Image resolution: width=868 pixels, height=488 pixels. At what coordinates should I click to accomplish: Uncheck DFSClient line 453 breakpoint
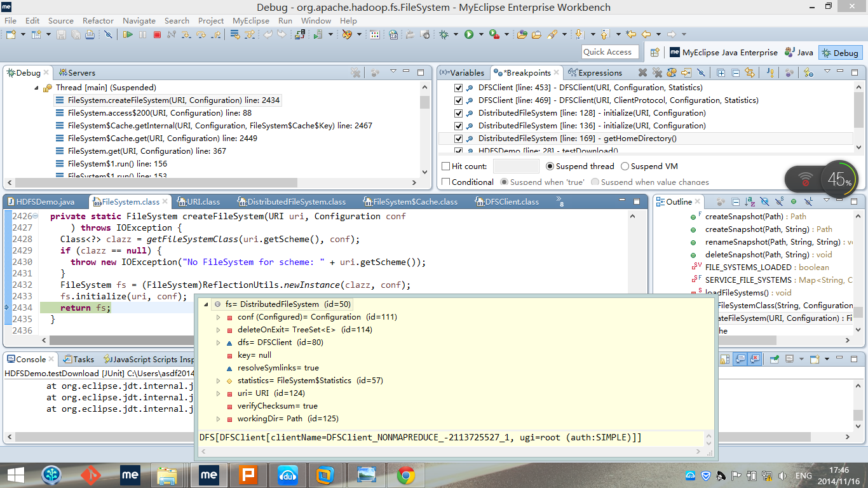(x=459, y=88)
